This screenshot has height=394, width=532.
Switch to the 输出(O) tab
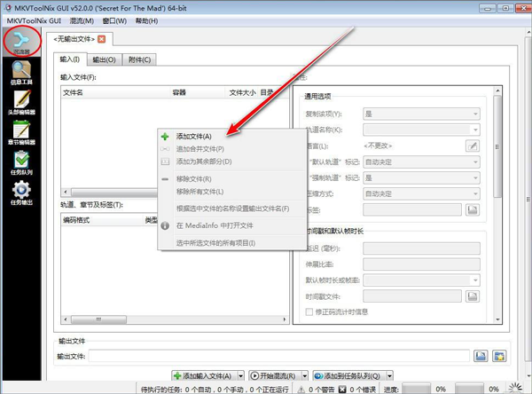[x=104, y=59]
